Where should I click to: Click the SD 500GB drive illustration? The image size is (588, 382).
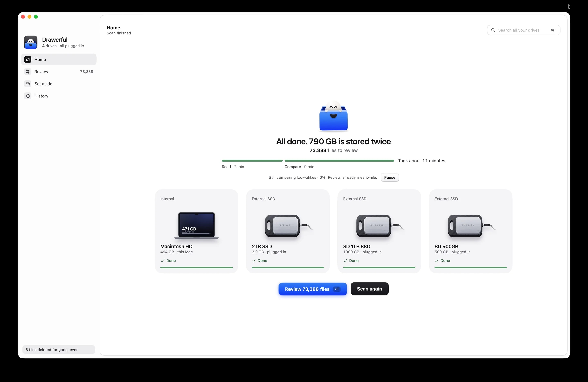[471, 226]
